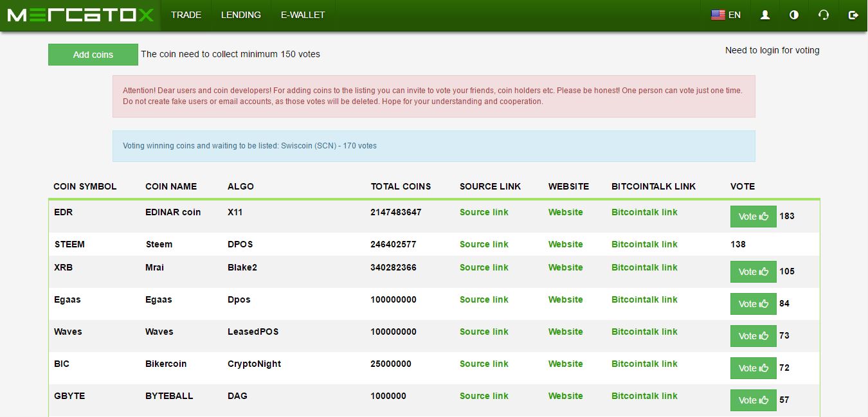This screenshot has width=868, height=417.
Task: Click the ALGO column header
Action: point(240,186)
